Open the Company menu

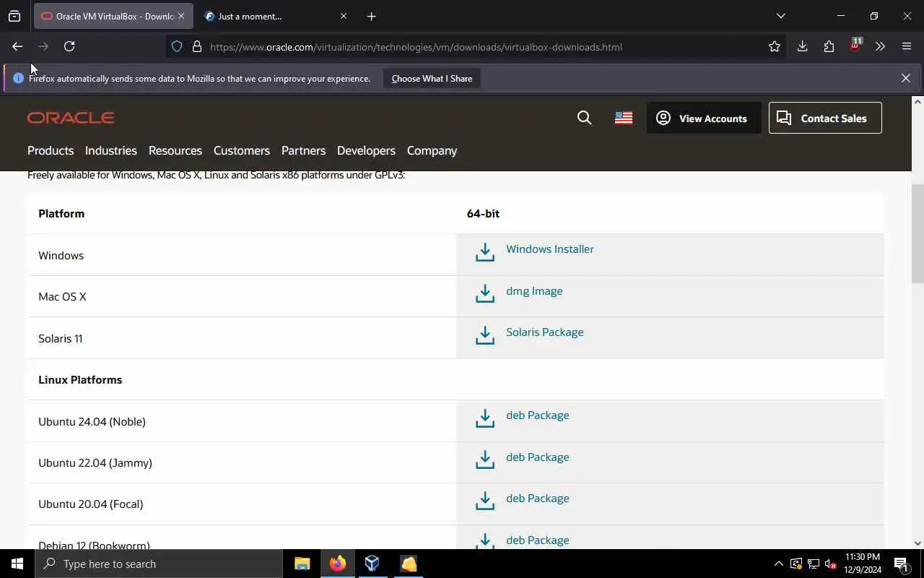(x=432, y=150)
